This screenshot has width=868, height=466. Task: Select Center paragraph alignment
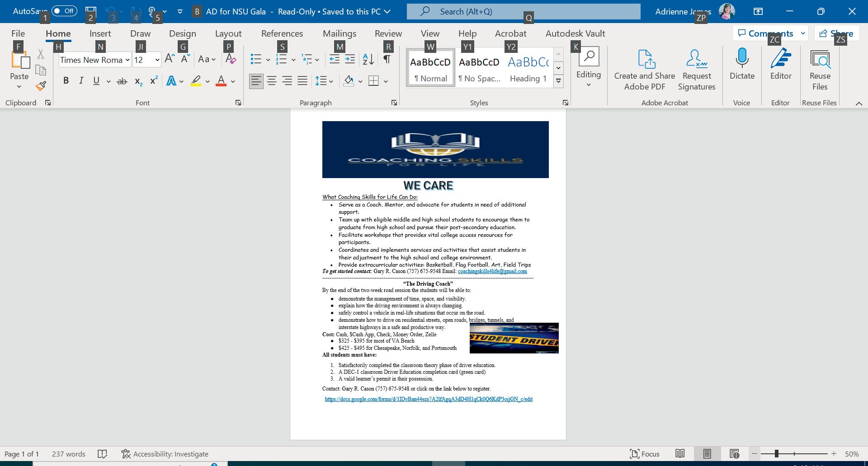coord(272,81)
